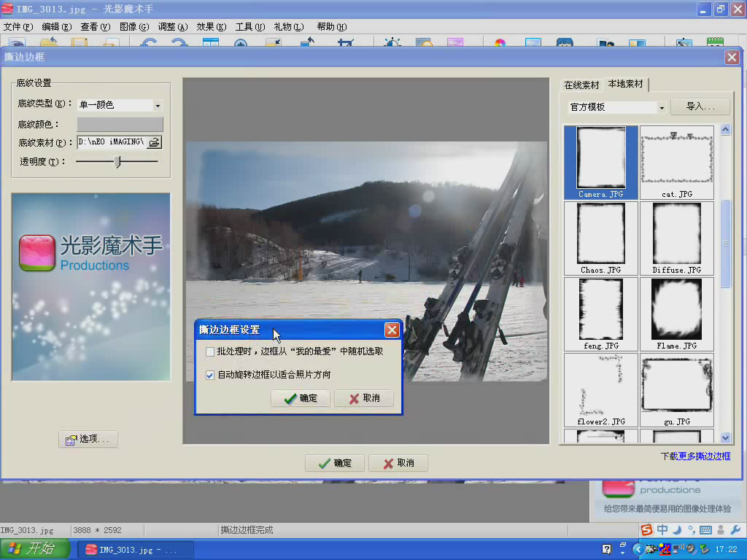Open the Sogou wrench settings icon
This screenshot has height=560, width=747.
[x=735, y=529]
